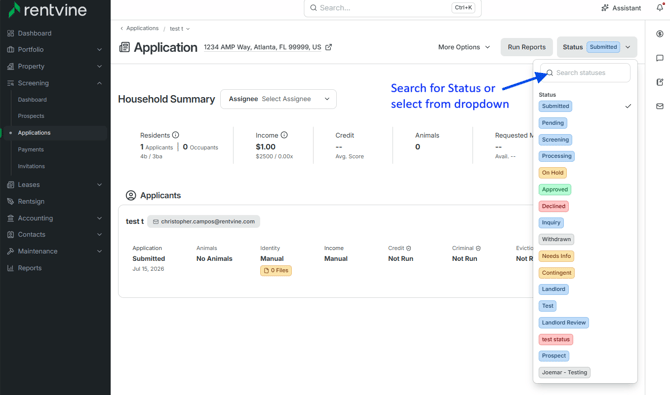Choose the Declined status option

point(553,206)
